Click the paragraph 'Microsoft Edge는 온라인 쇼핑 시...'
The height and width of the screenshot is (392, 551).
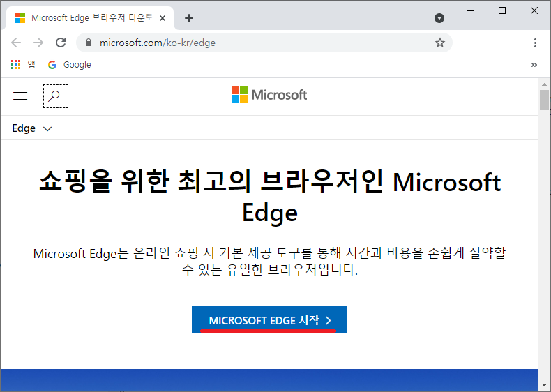pos(269,261)
